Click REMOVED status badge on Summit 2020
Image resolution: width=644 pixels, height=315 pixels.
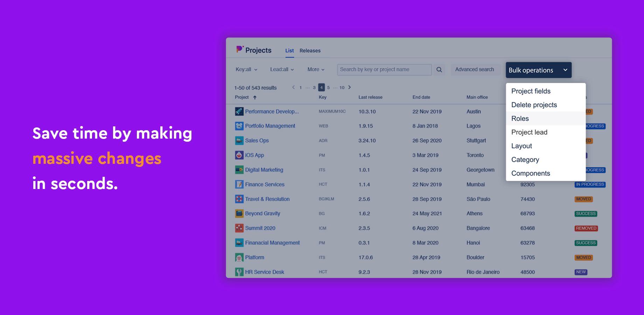[586, 228]
